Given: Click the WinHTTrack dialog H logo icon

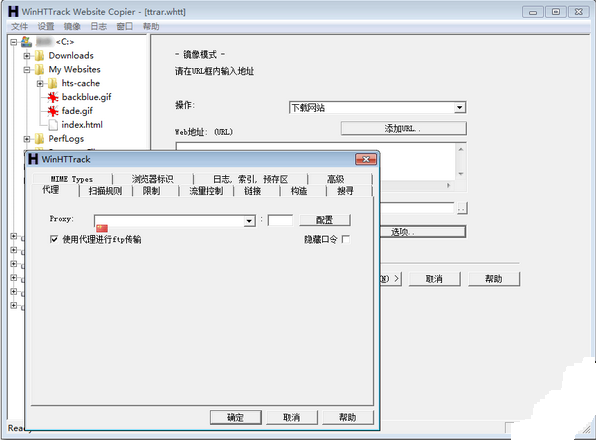Looking at the screenshot, I should 33,159.
